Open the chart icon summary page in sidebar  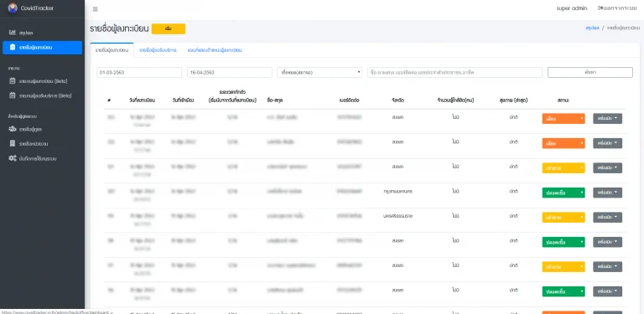click(x=13, y=33)
